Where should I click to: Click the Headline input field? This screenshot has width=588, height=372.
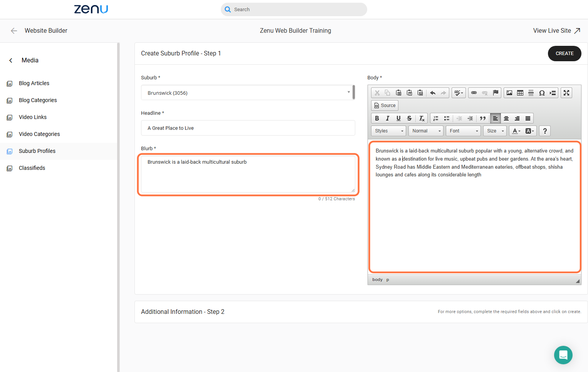(x=248, y=128)
